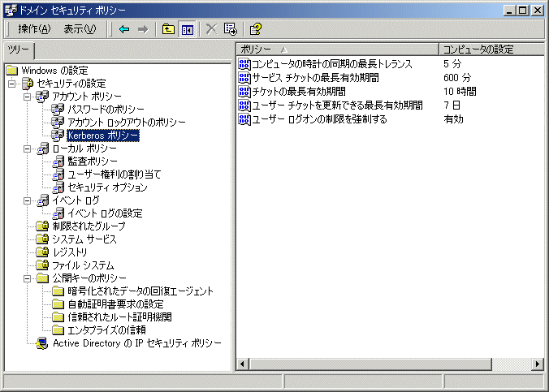Screen dimensions: 549x392
Task: Select the ツリー tab
Action: tap(19, 50)
